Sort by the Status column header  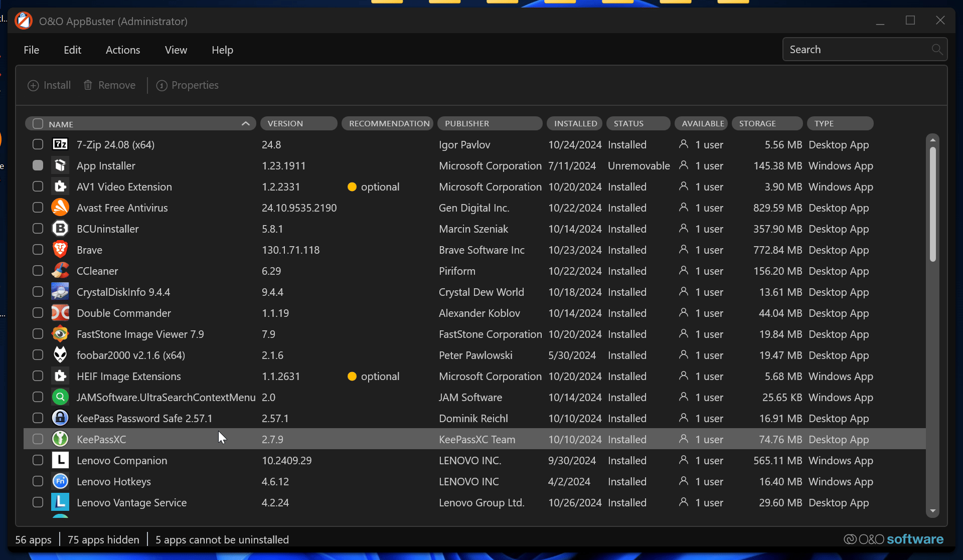click(638, 123)
